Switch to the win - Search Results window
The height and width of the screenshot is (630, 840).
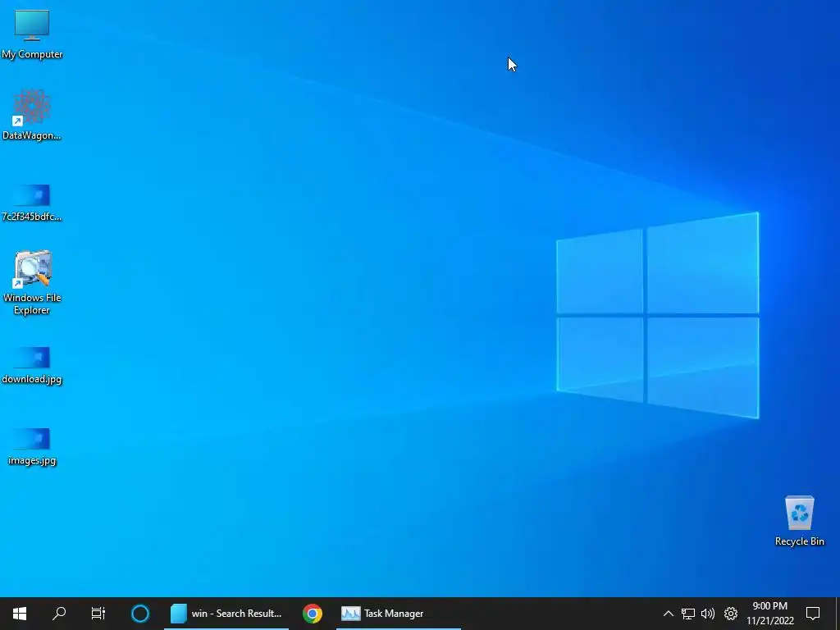click(x=226, y=614)
